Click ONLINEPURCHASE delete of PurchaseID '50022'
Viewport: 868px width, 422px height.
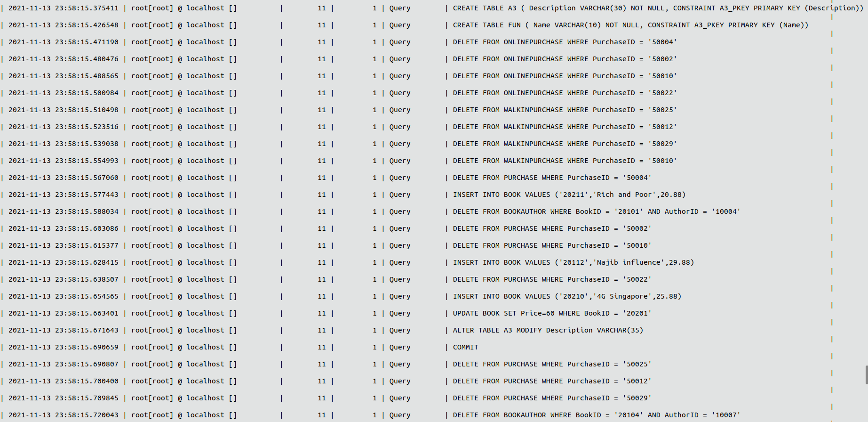coord(565,93)
